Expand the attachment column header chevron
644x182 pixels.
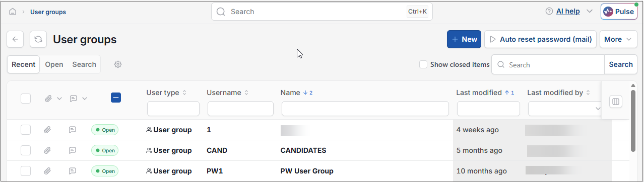59,99
